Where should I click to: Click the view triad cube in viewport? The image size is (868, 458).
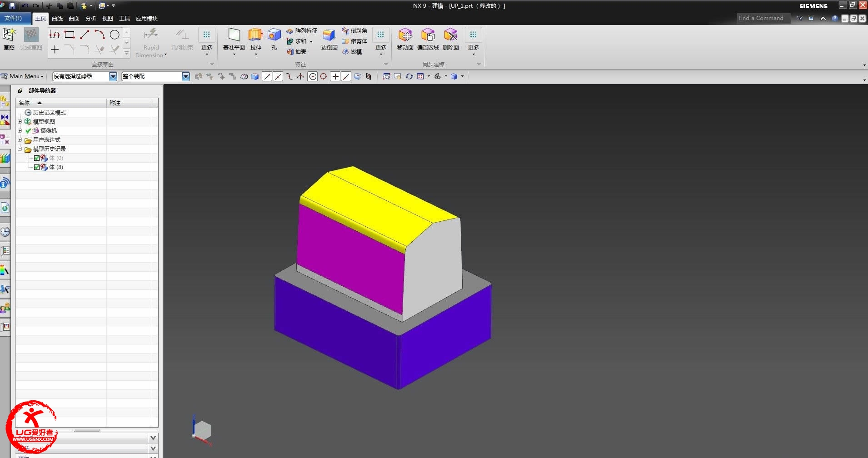point(202,430)
